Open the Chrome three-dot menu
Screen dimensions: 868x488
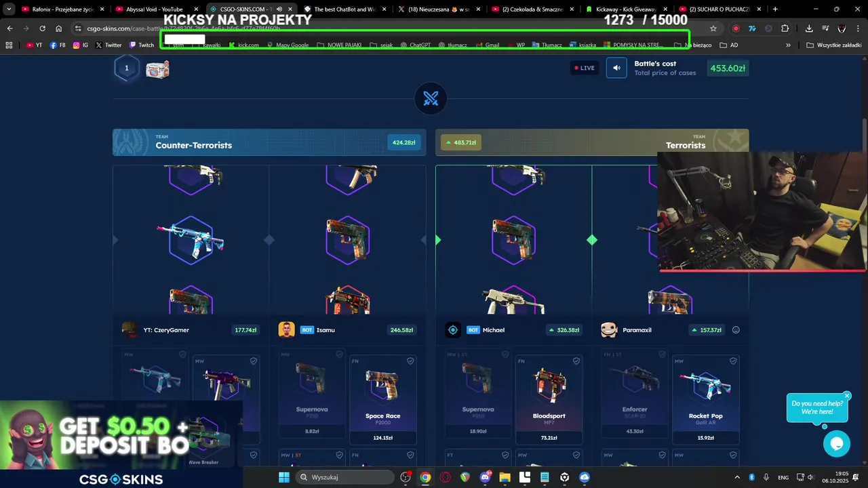(858, 28)
